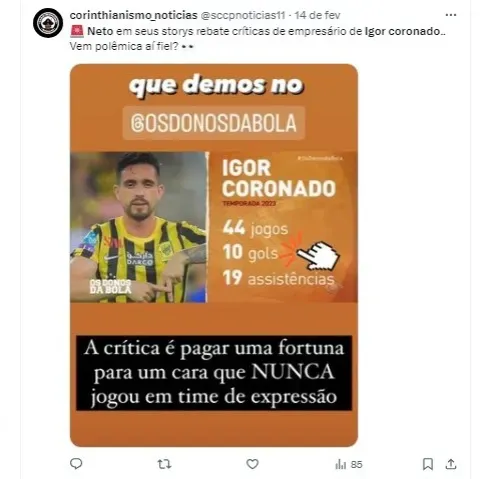Open the 14 de fev timestamp
Image resolution: width=487 pixels, height=479 pixels.
[x=317, y=15]
